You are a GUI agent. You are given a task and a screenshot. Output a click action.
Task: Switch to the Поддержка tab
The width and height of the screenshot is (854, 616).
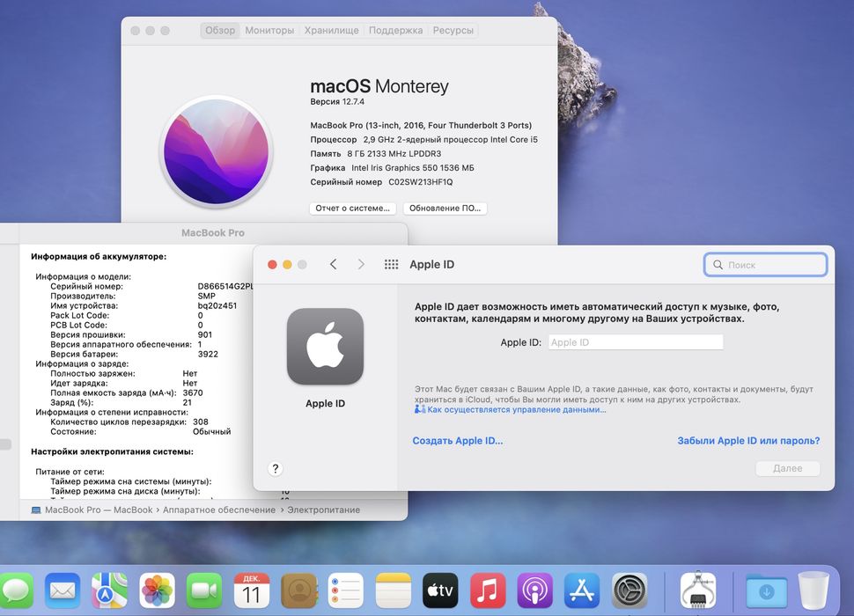pos(395,31)
